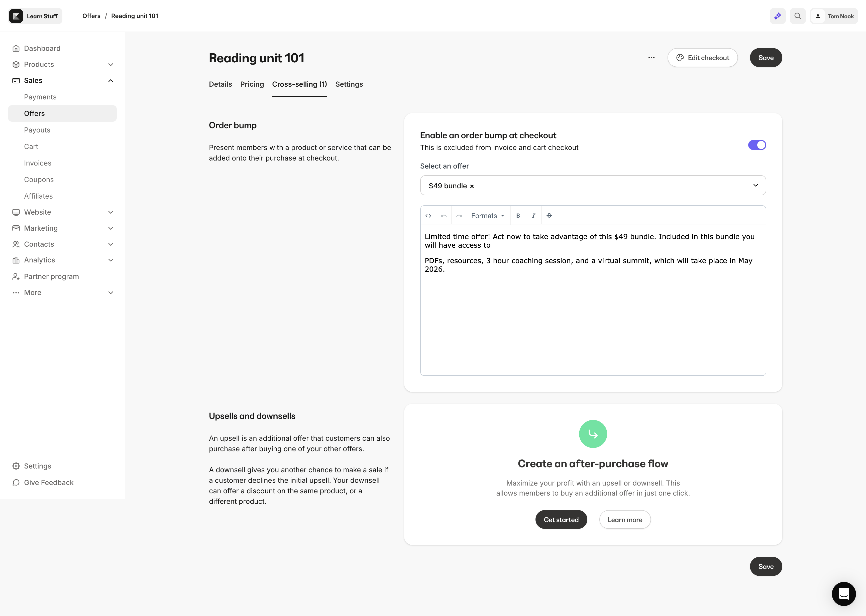Remove the $49 bundle selection

(x=472, y=186)
